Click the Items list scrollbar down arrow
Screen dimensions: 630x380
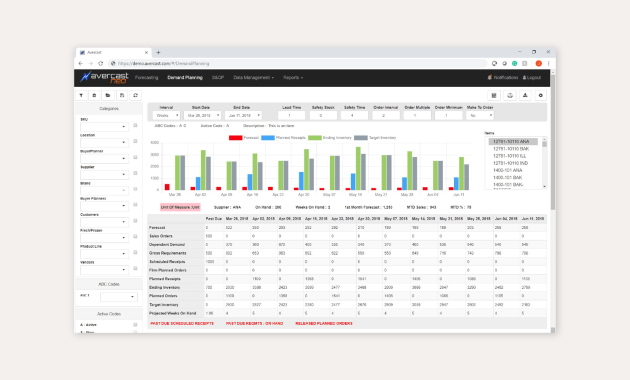[544, 186]
